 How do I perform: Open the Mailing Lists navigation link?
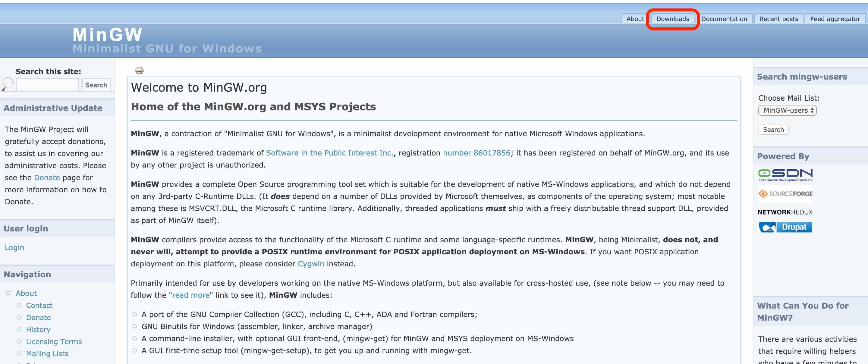(x=47, y=353)
